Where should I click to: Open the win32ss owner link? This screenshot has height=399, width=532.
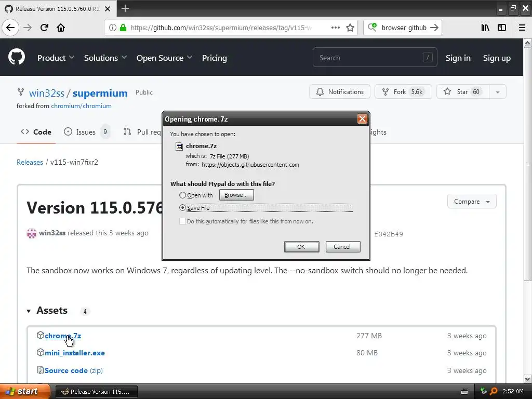(46, 93)
